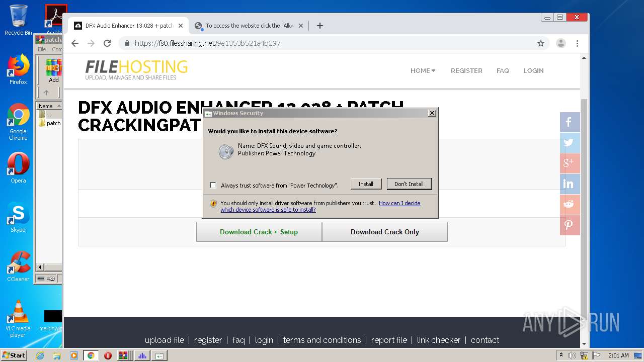This screenshot has height=362, width=644.
Task: Click Don't Install button
Action: point(409,184)
